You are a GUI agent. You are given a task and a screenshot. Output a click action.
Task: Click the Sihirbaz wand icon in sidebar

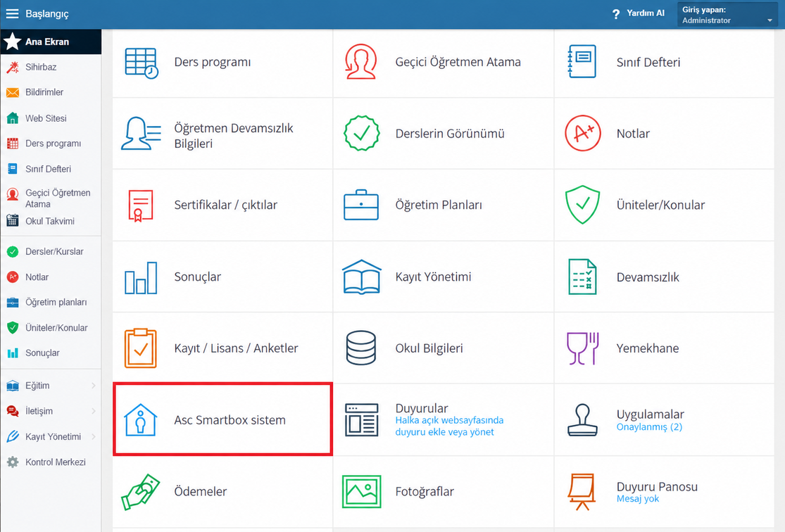[x=13, y=67]
